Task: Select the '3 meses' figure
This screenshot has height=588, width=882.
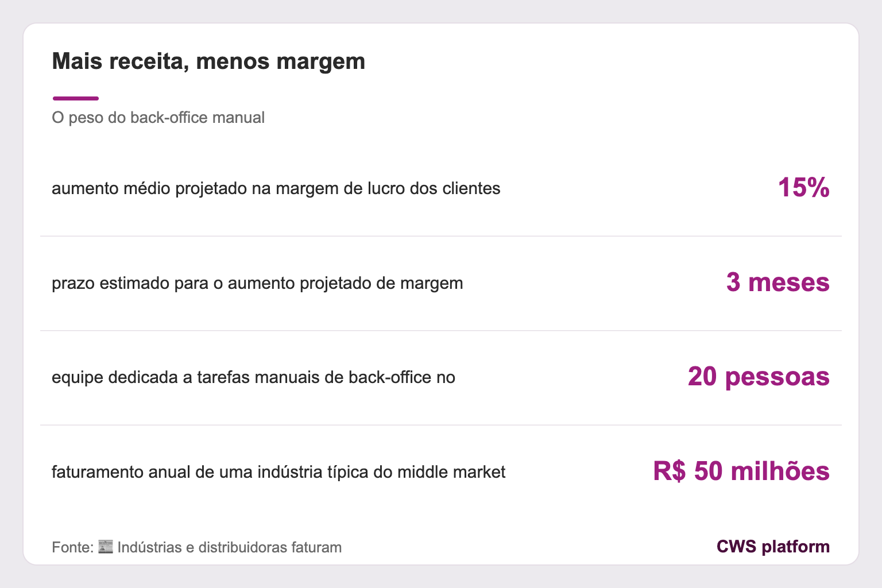Action: tap(777, 283)
